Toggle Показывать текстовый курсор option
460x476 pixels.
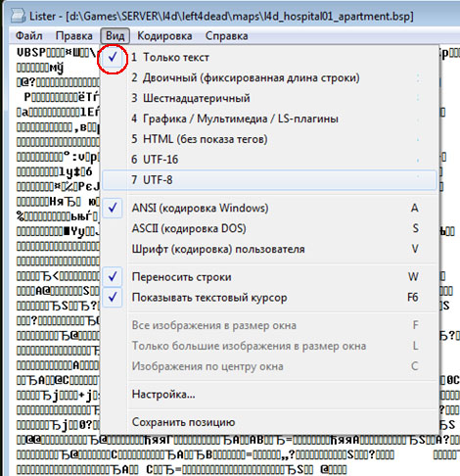coord(269,298)
